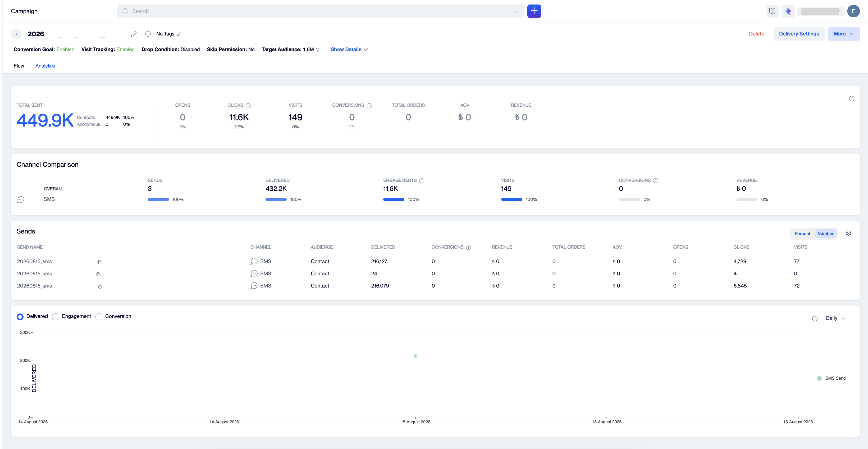Edit the campaign name pencil icon

134,34
